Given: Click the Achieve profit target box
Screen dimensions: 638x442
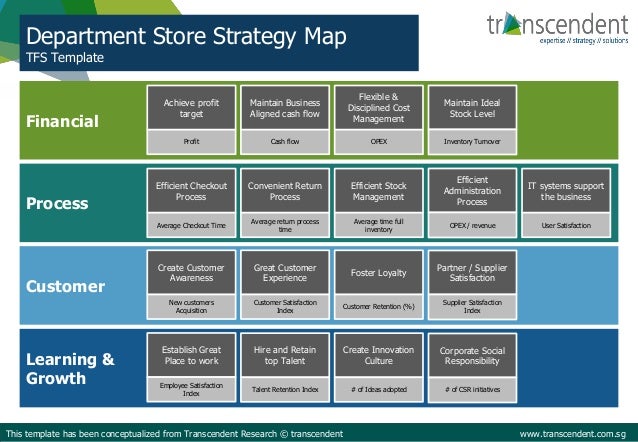Looking at the screenshot, I should [x=191, y=108].
